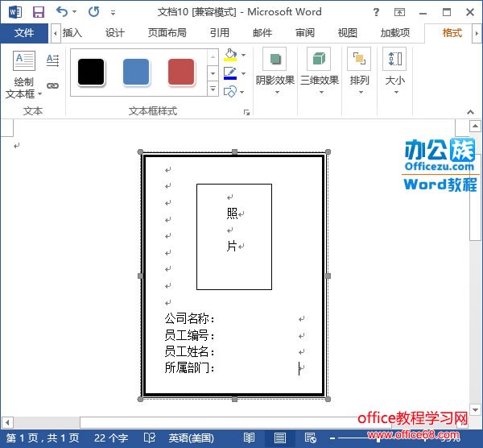Apply the blue text box style
The width and height of the screenshot is (483, 448).
[136, 72]
